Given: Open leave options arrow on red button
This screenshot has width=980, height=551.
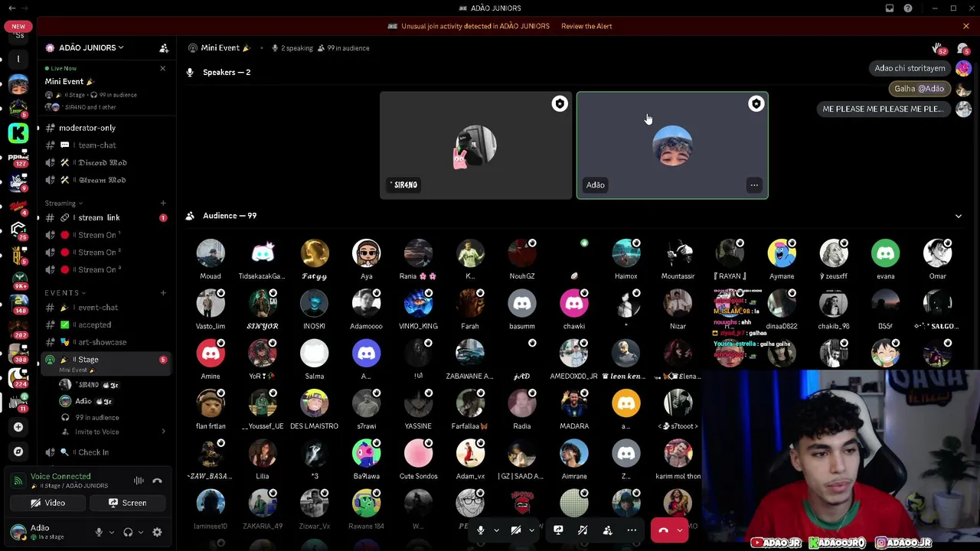Looking at the screenshot, I should click(679, 530).
